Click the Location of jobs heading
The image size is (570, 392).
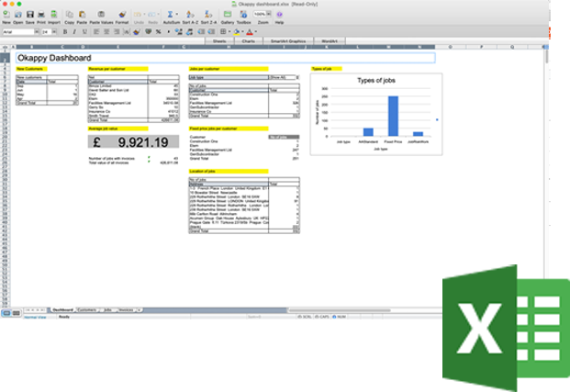229,172
